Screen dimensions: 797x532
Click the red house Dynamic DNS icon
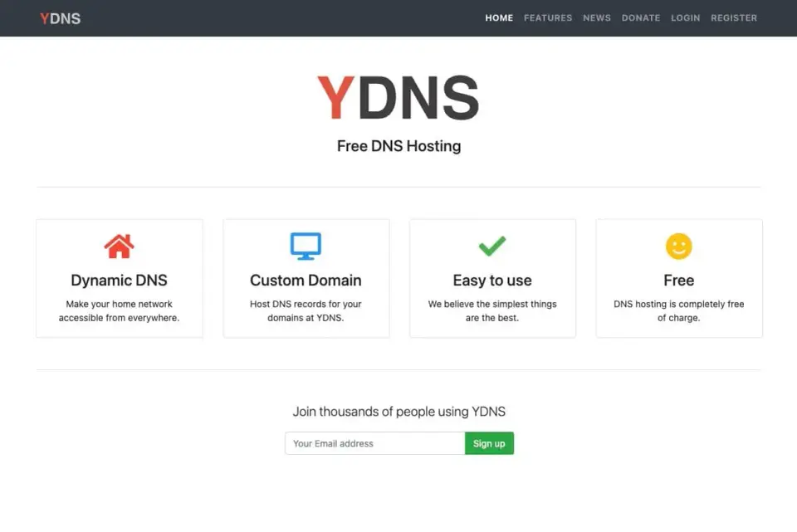(119, 246)
